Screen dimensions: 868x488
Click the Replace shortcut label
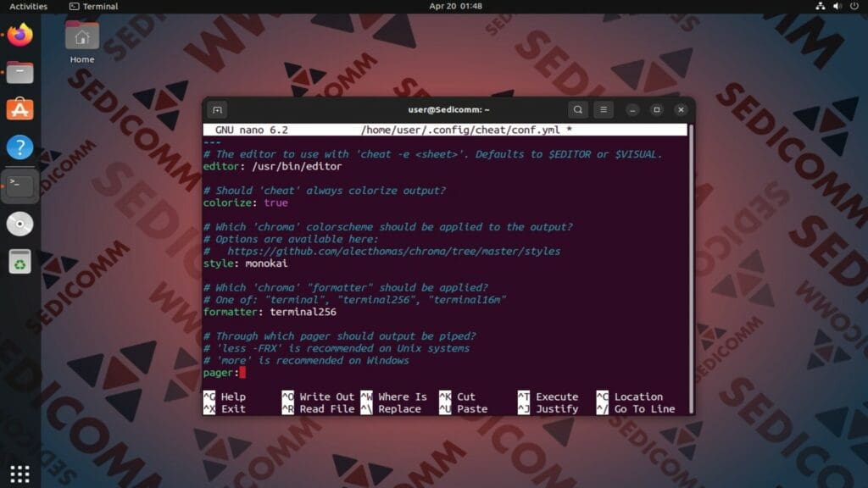click(399, 409)
